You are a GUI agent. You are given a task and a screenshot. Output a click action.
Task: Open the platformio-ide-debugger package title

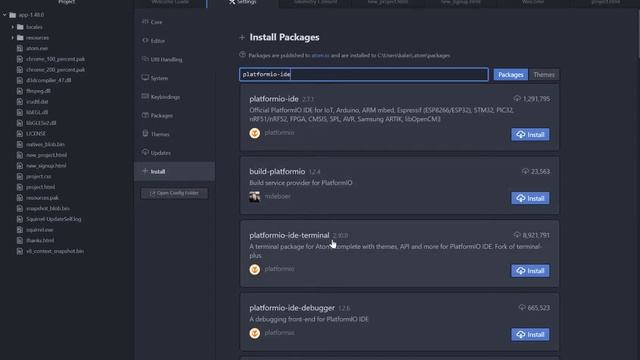(292, 308)
